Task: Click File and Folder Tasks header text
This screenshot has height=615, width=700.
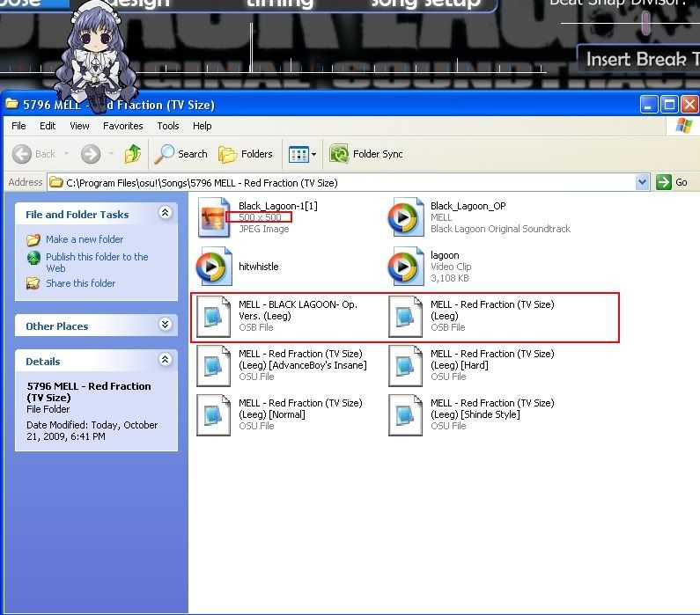Action: tap(77, 215)
